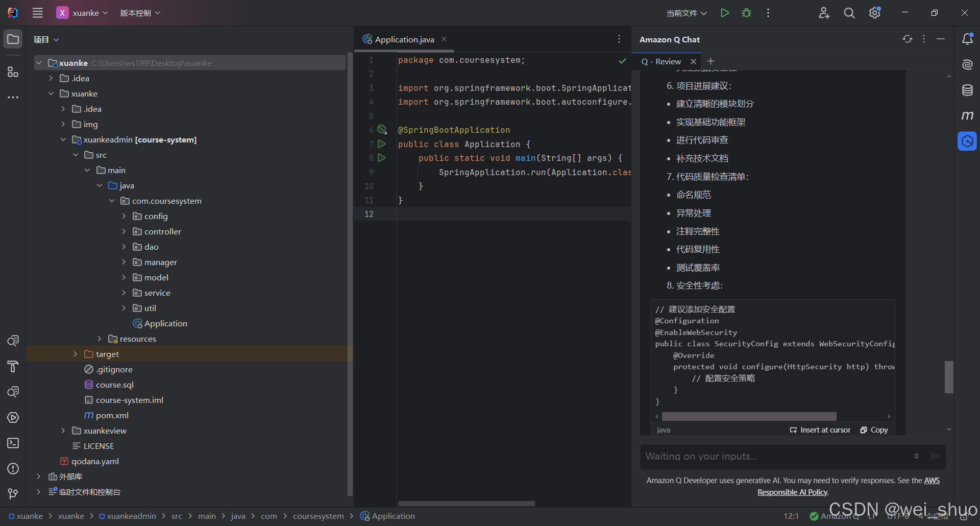The height and width of the screenshot is (526, 980).
Task: Open the Database tool window
Action: point(967,90)
